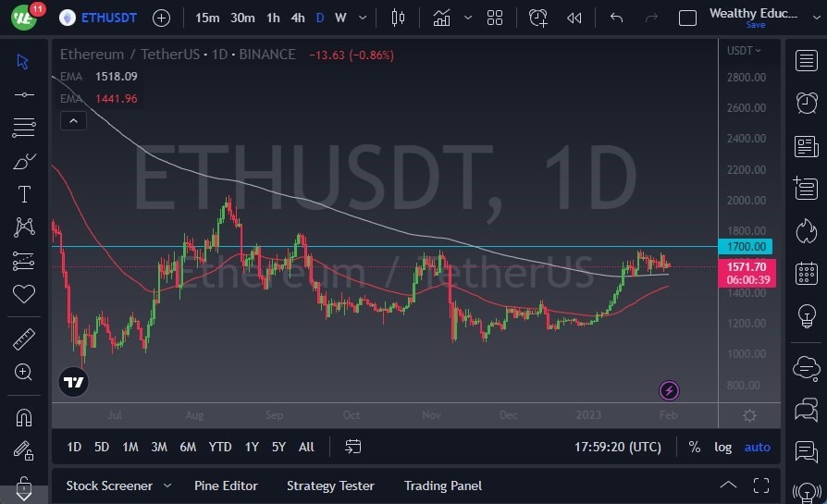Toggle auto scale
The height and width of the screenshot is (504, 827).
pyautogui.click(x=757, y=447)
